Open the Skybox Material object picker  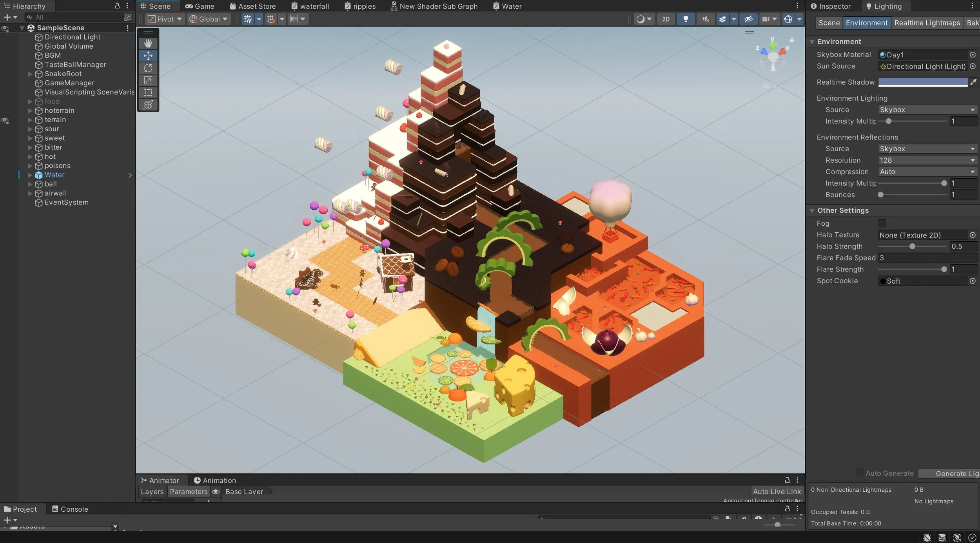click(x=973, y=55)
